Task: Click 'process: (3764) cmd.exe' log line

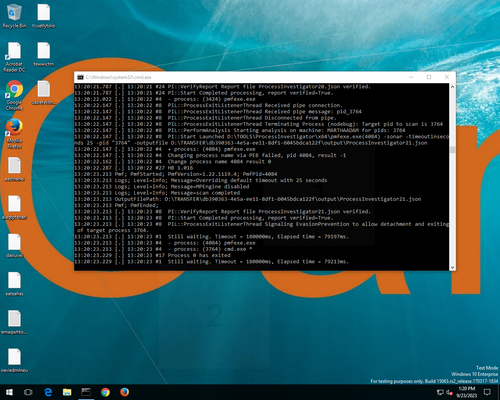Action: click(163, 249)
